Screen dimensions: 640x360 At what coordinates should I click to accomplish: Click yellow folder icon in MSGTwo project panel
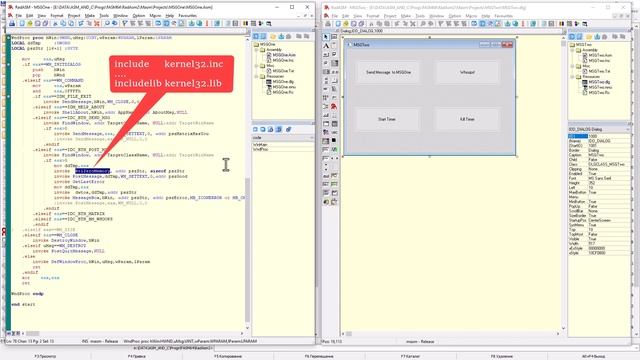589,37
